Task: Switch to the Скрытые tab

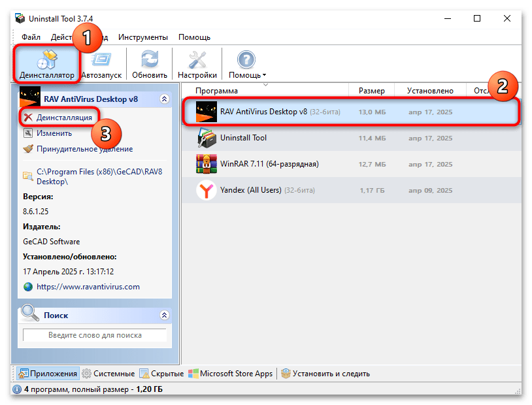Action: click(x=162, y=374)
